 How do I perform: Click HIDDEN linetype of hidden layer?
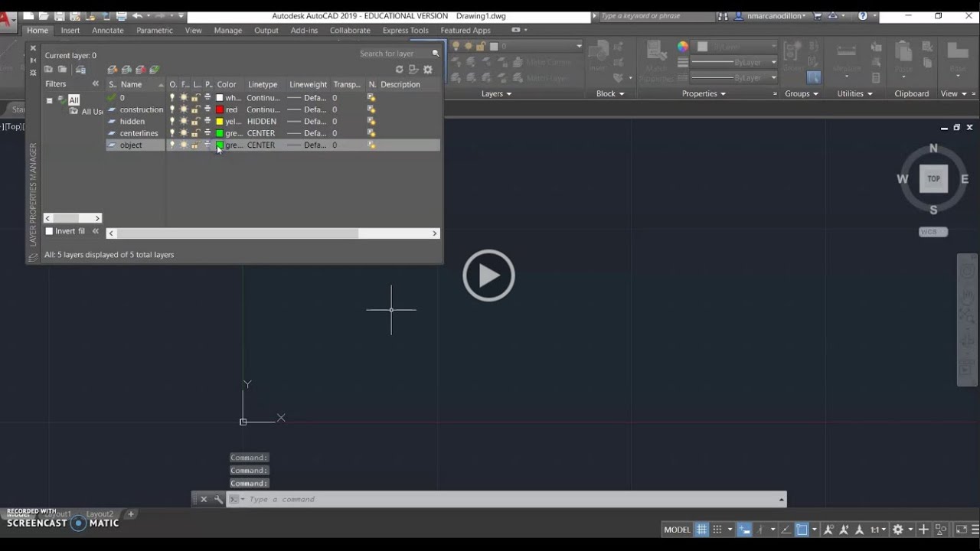262,121
